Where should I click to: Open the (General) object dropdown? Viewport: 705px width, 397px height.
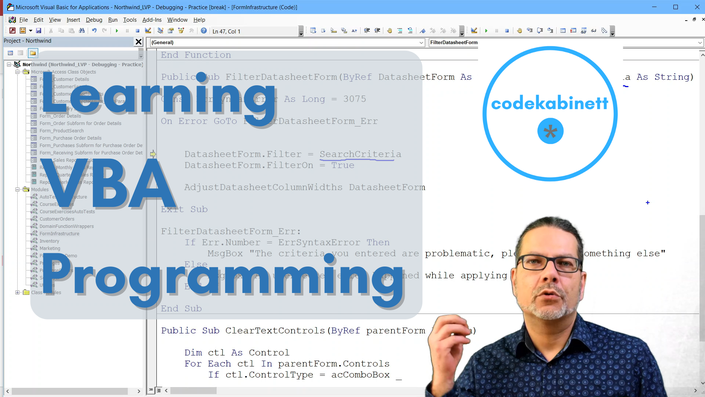[287, 42]
